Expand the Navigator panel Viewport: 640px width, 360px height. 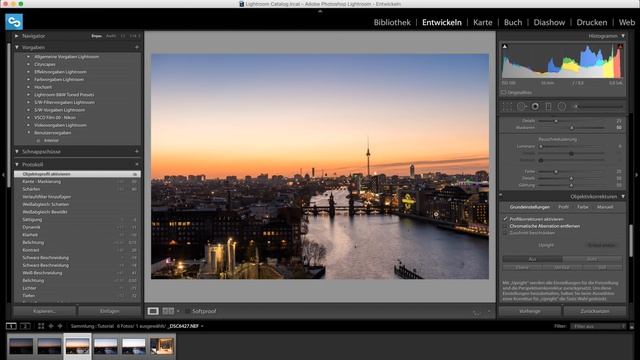click(17, 36)
